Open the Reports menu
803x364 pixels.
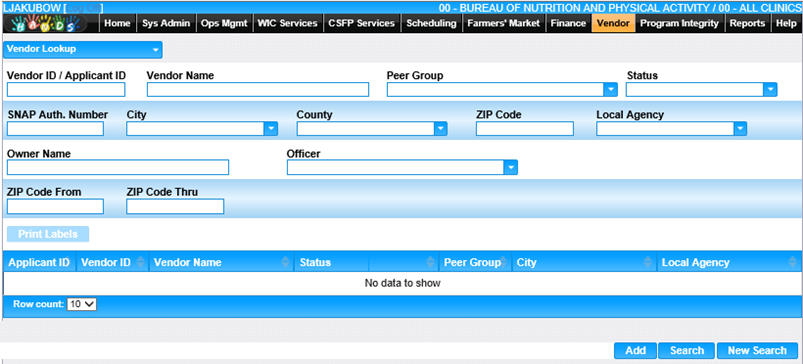click(747, 24)
